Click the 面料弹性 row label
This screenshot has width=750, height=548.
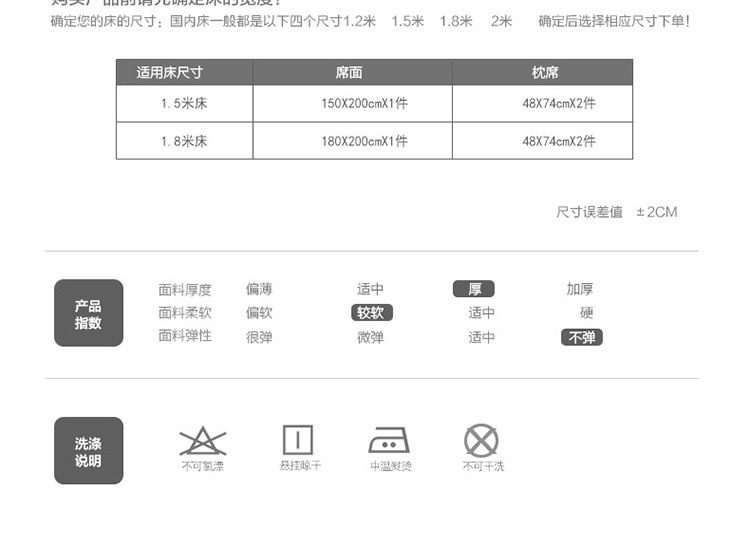[185, 336]
